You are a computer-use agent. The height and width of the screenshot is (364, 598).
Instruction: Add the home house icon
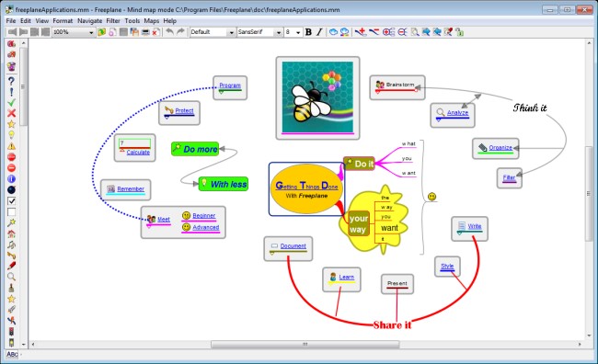click(x=11, y=233)
